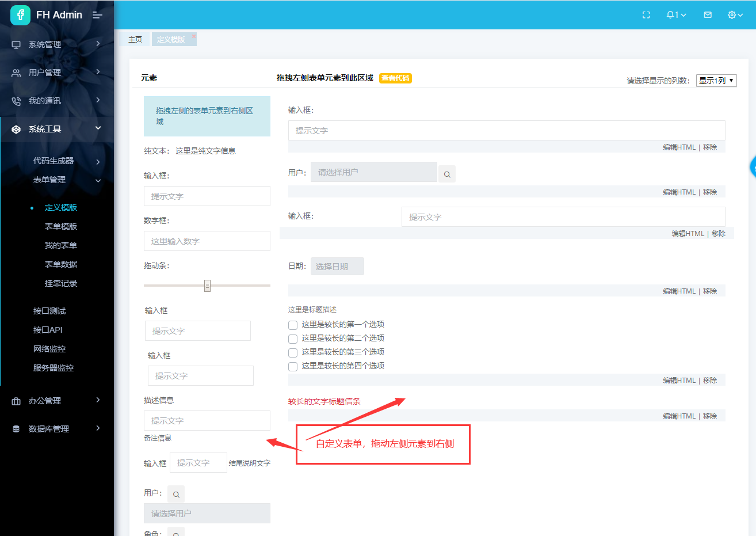Expand the 用户管理 menu

98,72
